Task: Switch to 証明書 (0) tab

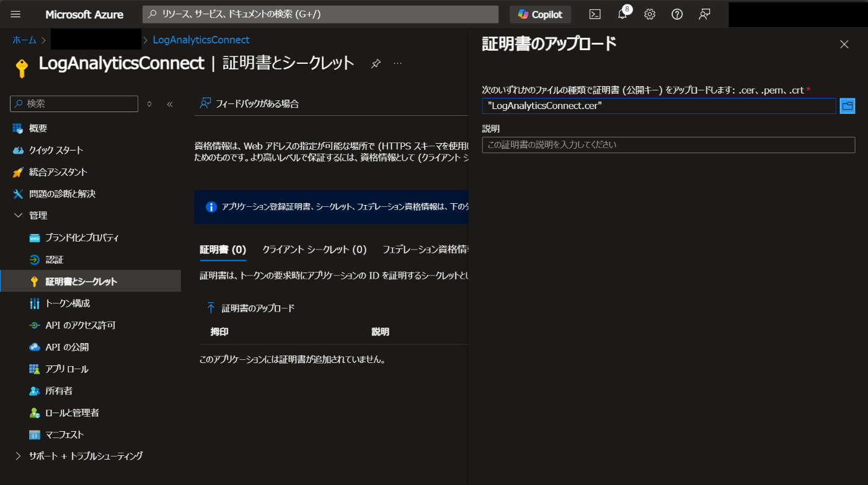Action: pyautogui.click(x=223, y=249)
